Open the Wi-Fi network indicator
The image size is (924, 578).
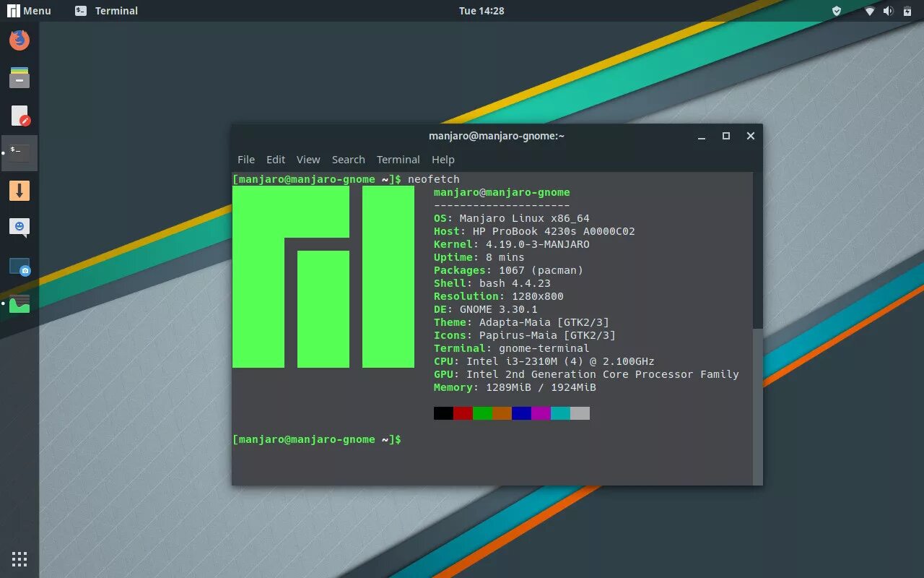pyautogui.click(x=870, y=11)
